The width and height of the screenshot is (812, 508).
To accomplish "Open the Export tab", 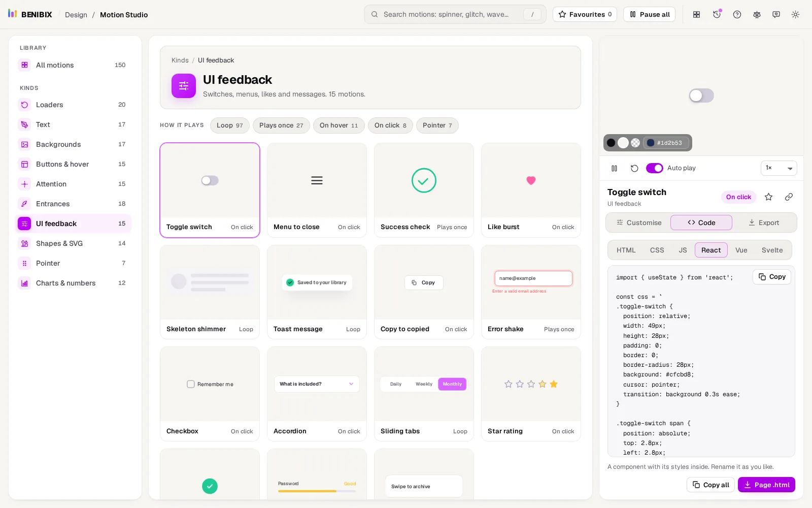I will (764, 223).
